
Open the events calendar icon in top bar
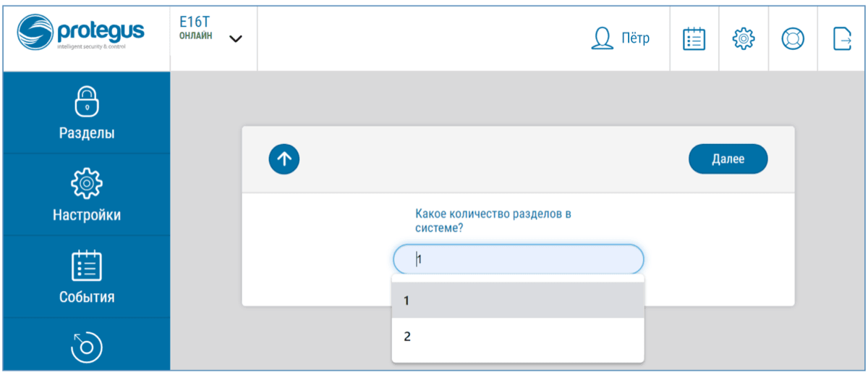694,38
